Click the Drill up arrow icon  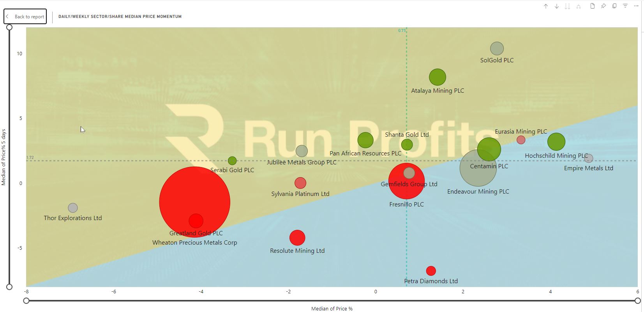[x=546, y=6]
